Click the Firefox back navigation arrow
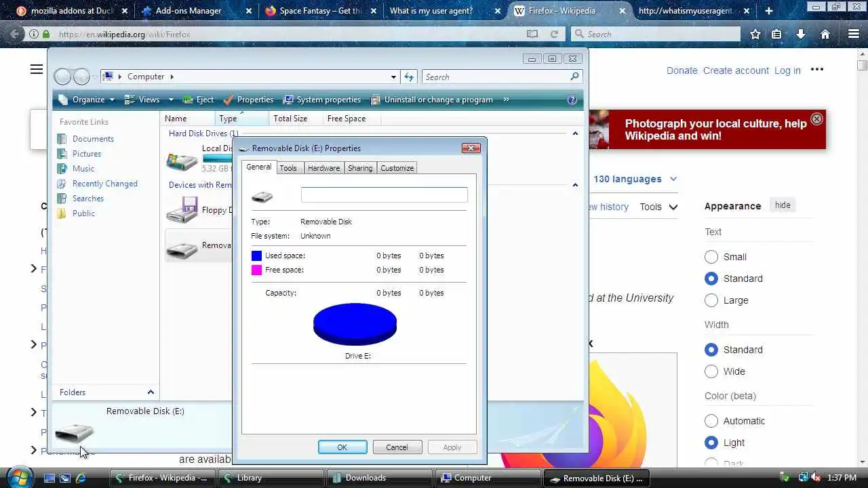 15,34
